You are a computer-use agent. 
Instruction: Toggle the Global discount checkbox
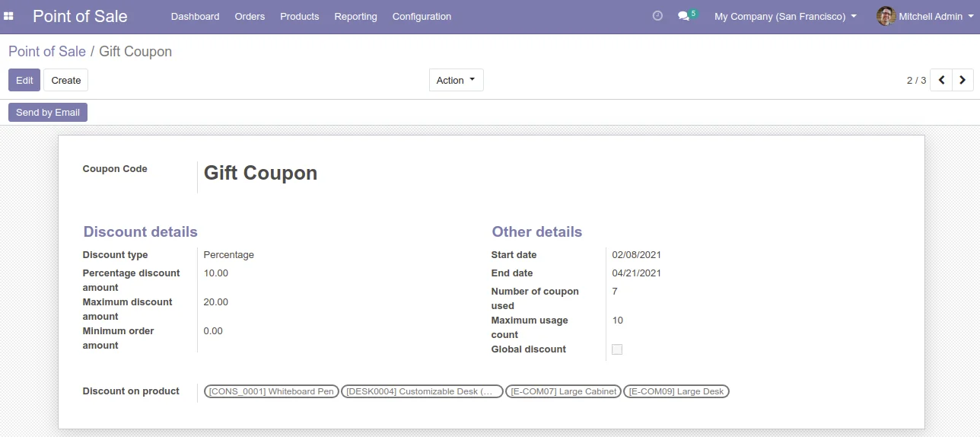coord(617,349)
